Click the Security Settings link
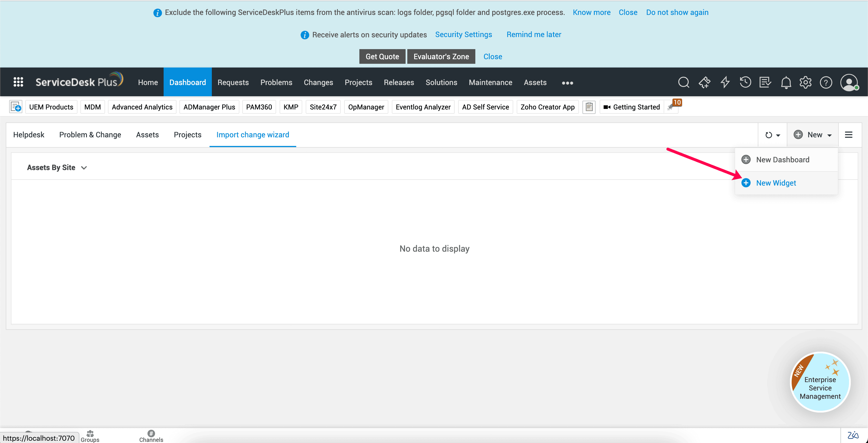The image size is (868, 443). click(463, 34)
